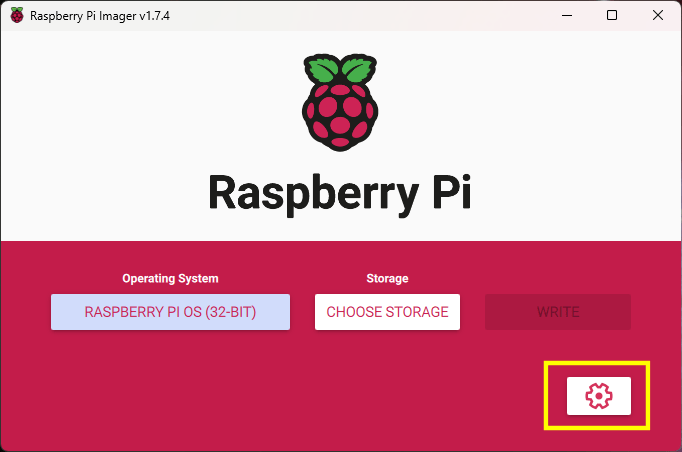Click the "Raspberry Pi Imager v1.7.4" title text

100,16
